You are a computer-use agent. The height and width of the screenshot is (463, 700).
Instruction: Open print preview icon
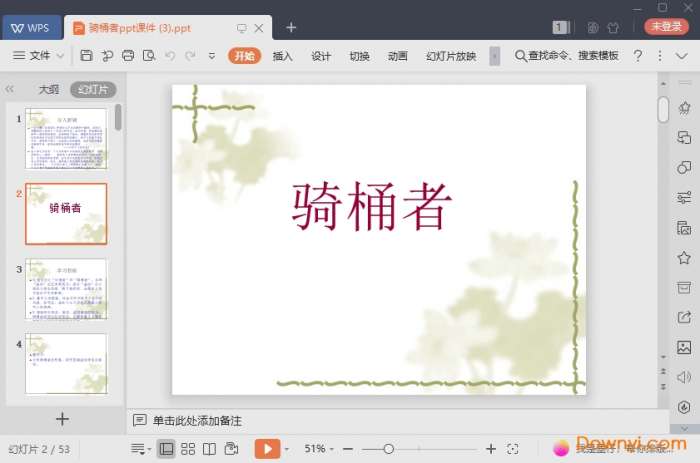tap(149, 56)
